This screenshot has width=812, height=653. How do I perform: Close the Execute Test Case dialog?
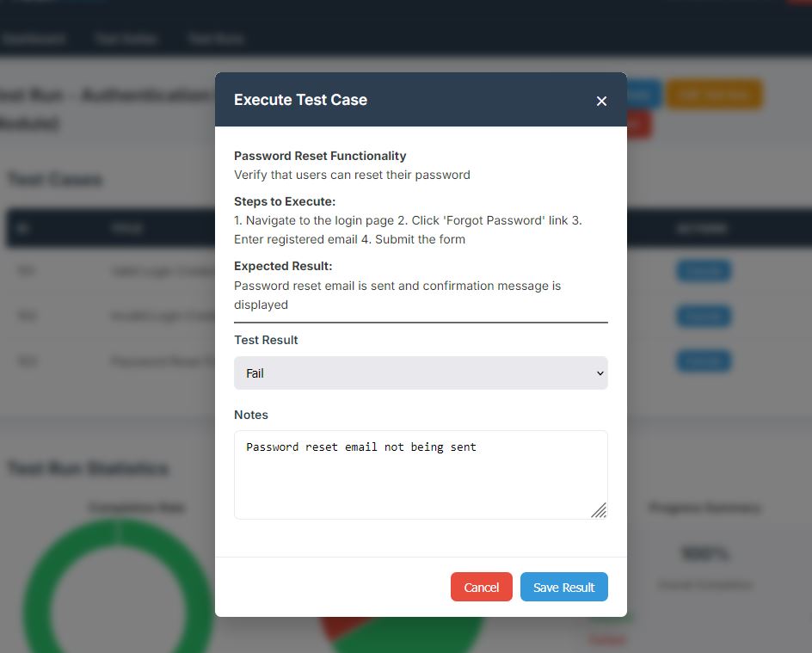[x=601, y=101]
